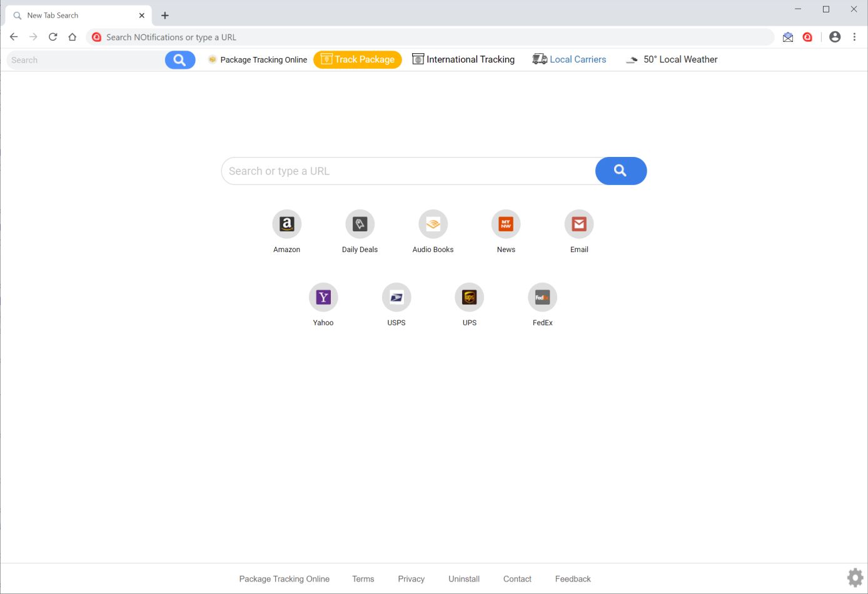Check the 50° Local Weather

(672, 59)
